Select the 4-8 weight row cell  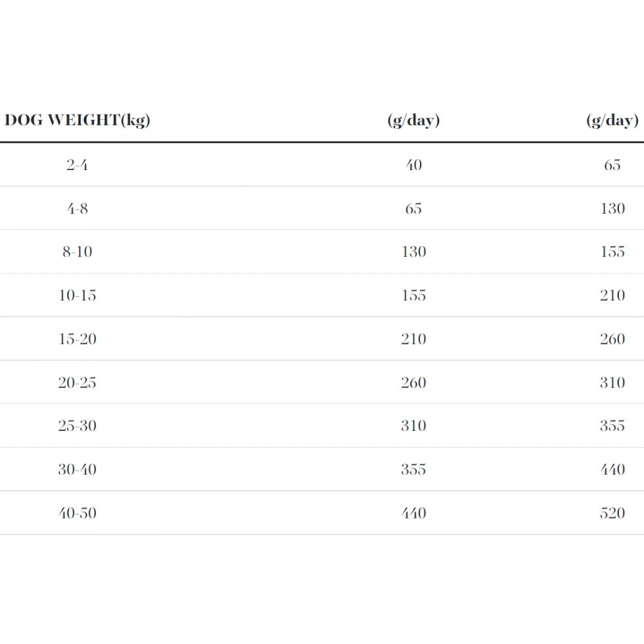[x=77, y=209]
